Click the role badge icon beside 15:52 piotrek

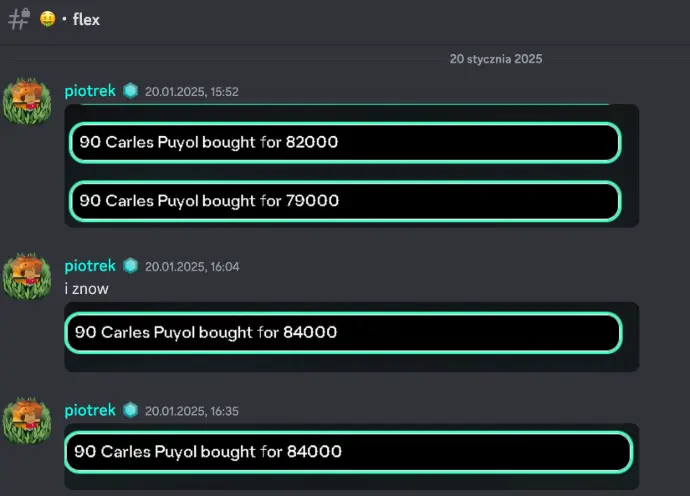point(130,91)
